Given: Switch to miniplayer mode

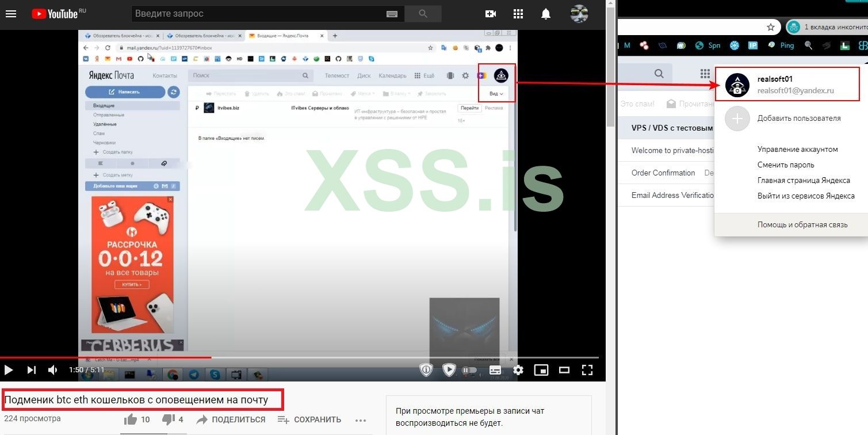Looking at the screenshot, I should click(541, 370).
